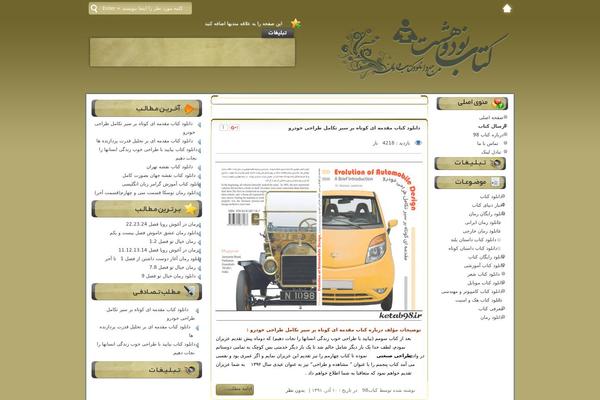Select the eye views icon near 4218

pyautogui.click(x=418, y=143)
